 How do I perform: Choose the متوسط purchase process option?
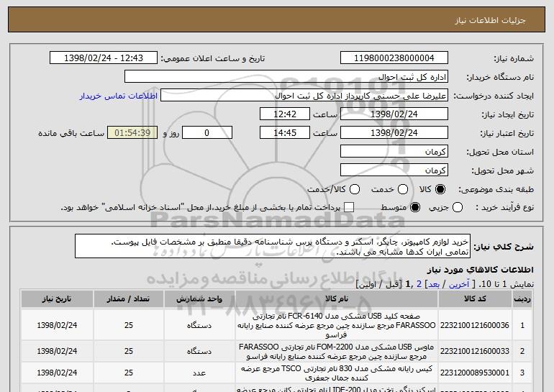[x=415, y=207]
